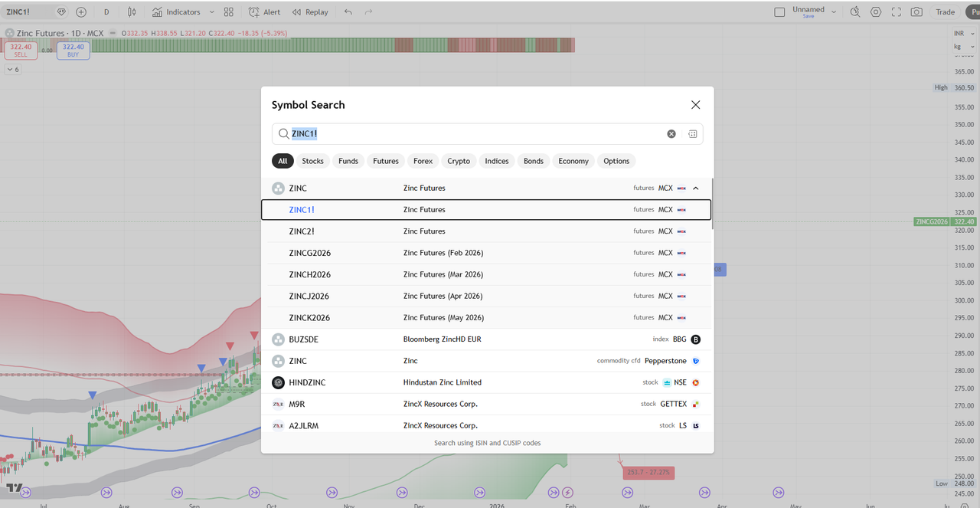Open the candlestick chart type menu

(x=132, y=11)
